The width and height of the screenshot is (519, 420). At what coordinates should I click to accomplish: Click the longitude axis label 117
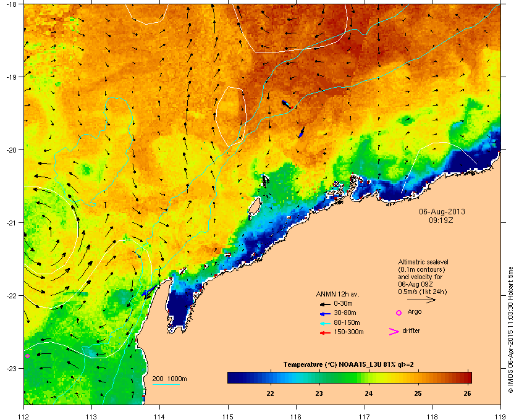pyautogui.click(x=365, y=416)
